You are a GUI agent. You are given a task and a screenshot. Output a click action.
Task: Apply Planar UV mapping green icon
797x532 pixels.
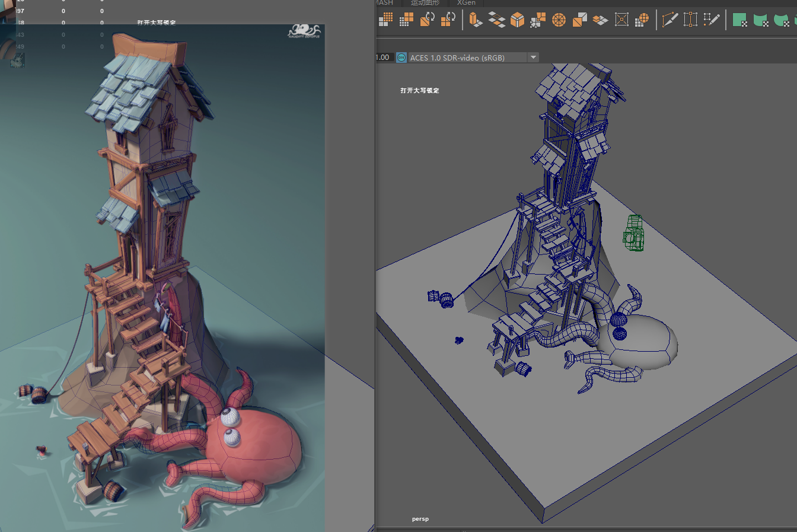point(739,20)
